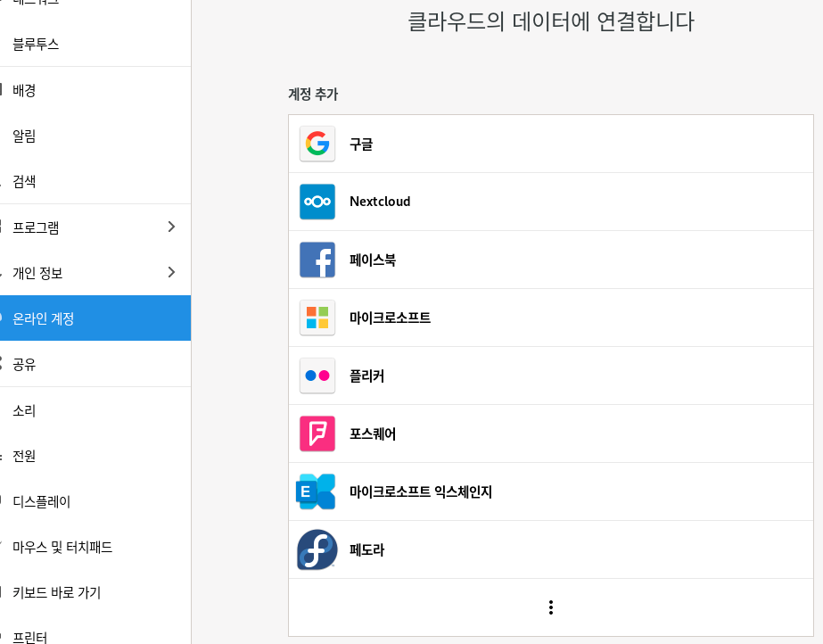Screen dimensions: 823x644
Task: Click the Google logo icon
Action: coord(317,144)
